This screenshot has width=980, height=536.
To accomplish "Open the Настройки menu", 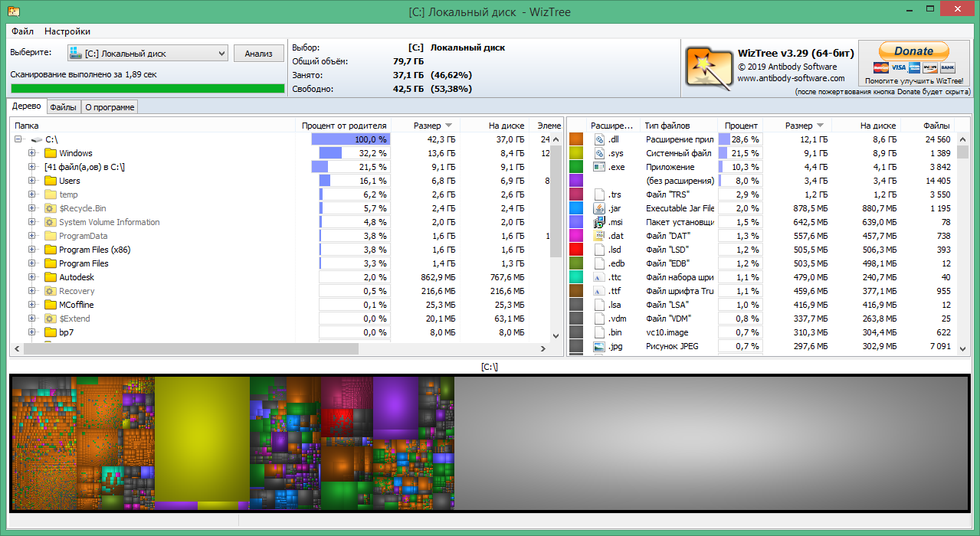I will [67, 31].
